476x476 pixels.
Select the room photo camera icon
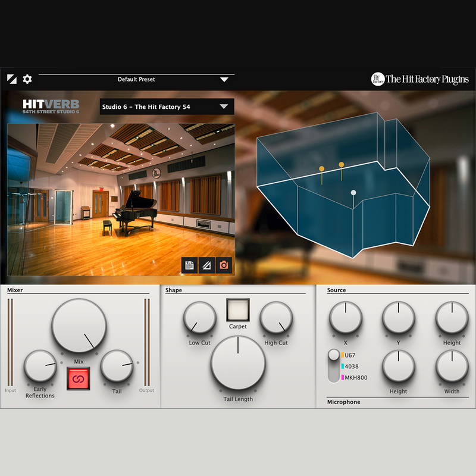[x=224, y=265]
